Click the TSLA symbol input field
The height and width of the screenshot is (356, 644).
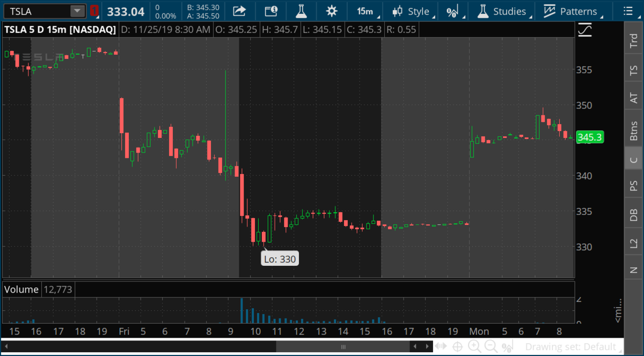tap(36, 11)
